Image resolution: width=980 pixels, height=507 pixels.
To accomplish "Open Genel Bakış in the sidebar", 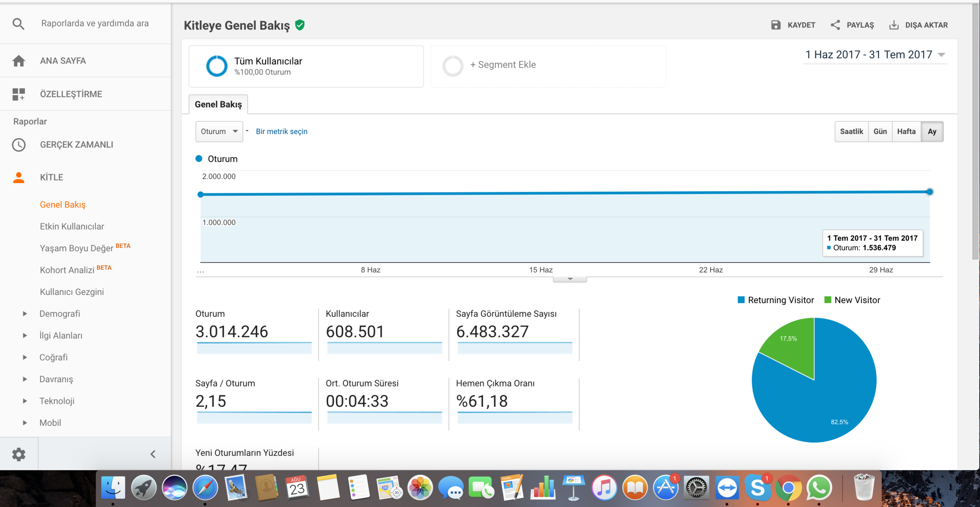I will tap(63, 205).
